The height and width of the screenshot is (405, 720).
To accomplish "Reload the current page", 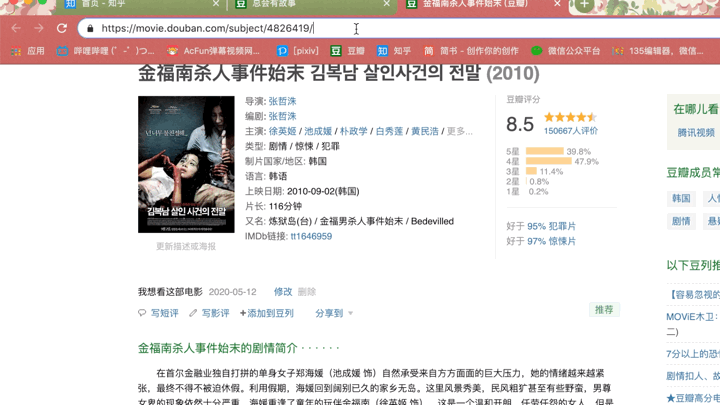I will [x=62, y=28].
